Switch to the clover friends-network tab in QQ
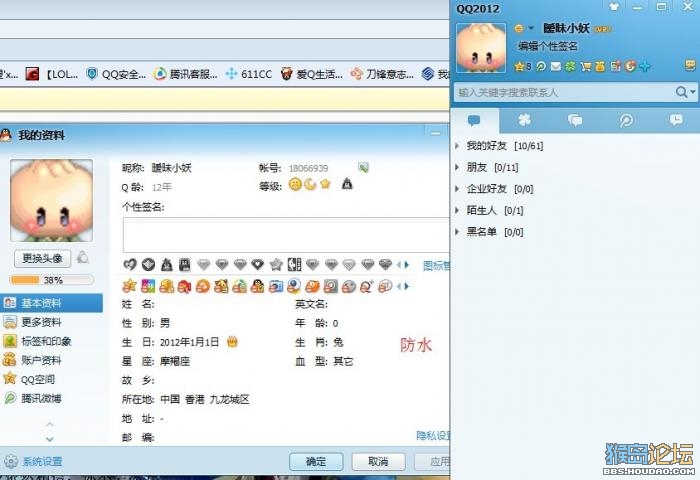Screen dimensions: 700x480 [524, 120]
